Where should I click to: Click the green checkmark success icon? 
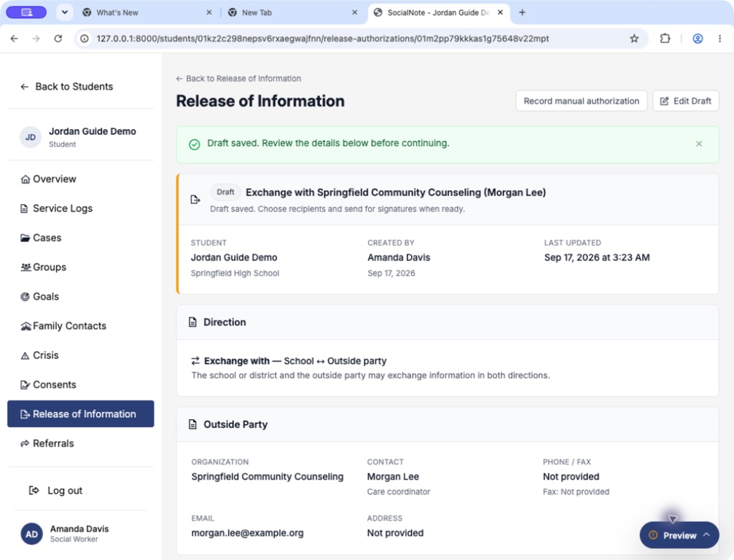pos(195,144)
